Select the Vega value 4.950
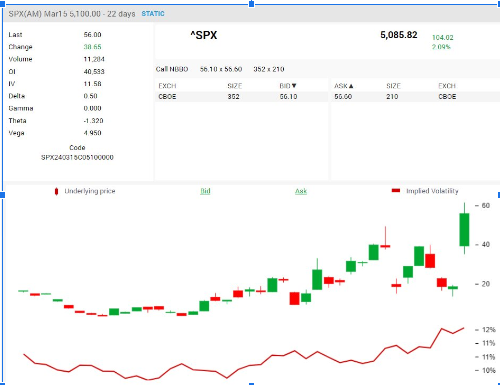 click(x=92, y=133)
